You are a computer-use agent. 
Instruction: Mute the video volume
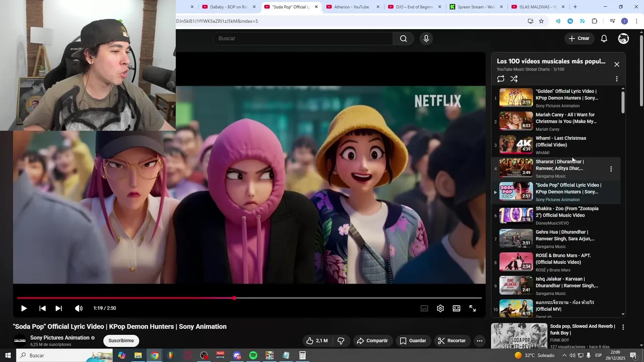[79, 308]
